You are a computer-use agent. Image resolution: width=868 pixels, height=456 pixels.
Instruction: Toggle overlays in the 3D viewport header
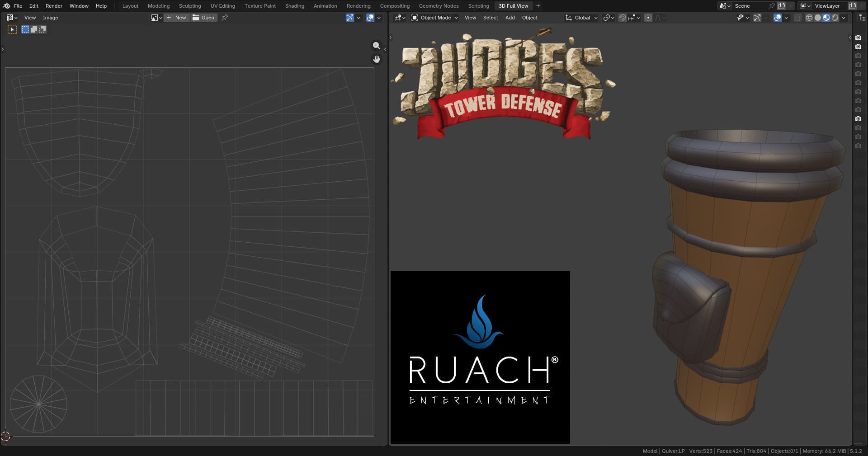click(x=778, y=18)
